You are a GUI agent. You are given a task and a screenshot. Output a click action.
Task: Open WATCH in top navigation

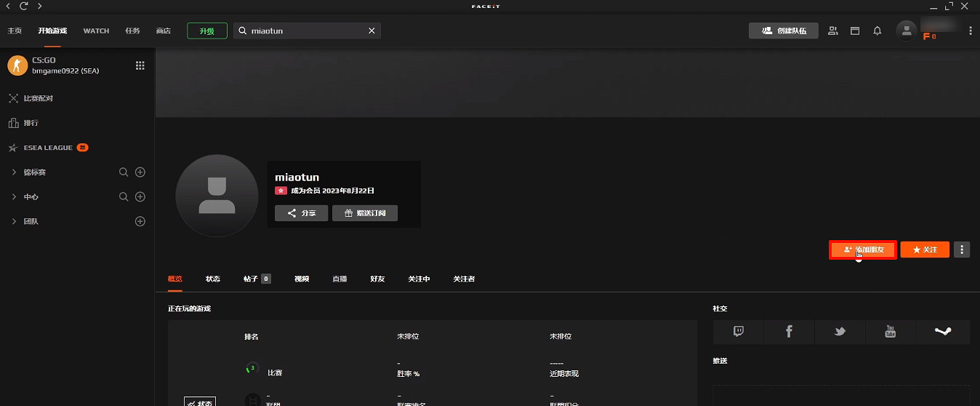96,31
